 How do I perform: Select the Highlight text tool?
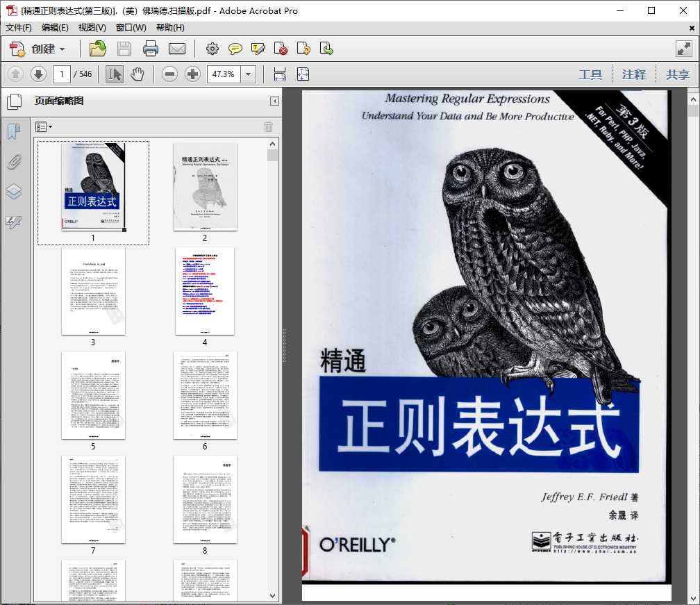pos(258,49)
